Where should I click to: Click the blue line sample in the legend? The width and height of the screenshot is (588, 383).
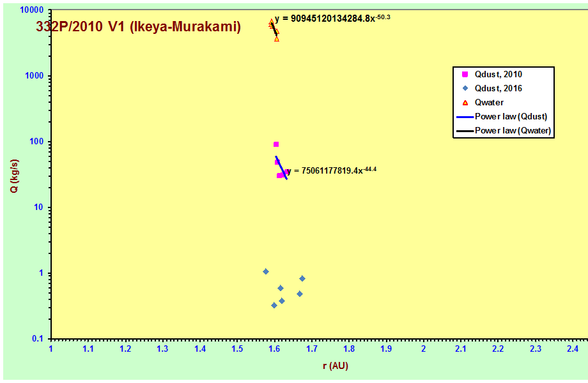465,117
